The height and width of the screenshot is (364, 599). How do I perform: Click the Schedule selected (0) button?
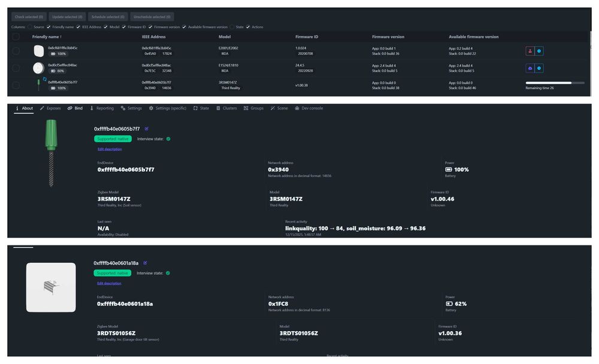click(108, 17)
